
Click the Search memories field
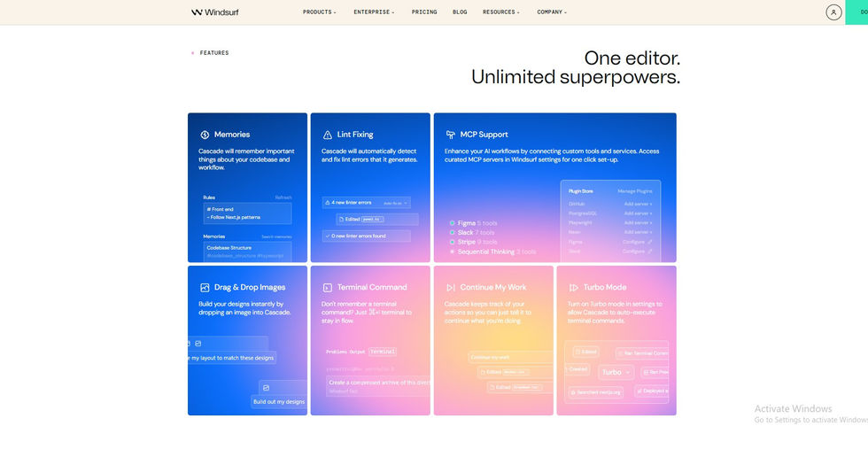276,237
